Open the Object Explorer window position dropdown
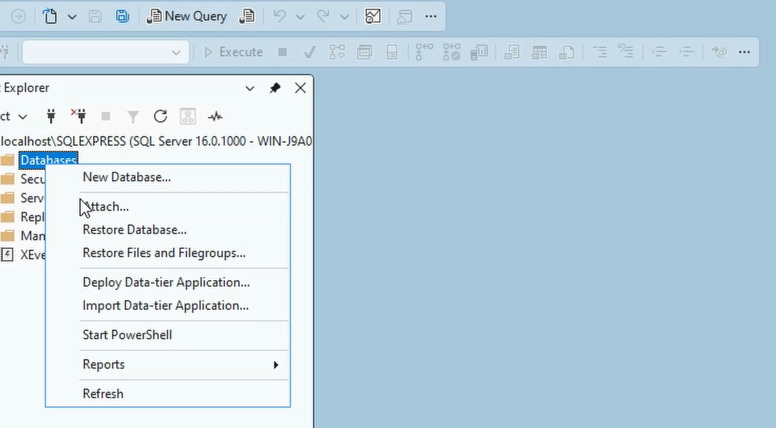Image resolution: width=776 pixels, height=428 pixels. tap(250, 89)
